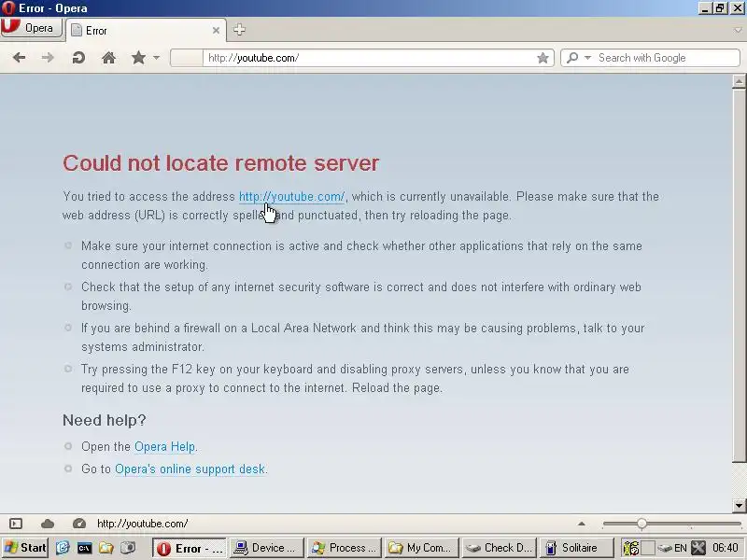Click the Need help? heading

tap(104, 420)
